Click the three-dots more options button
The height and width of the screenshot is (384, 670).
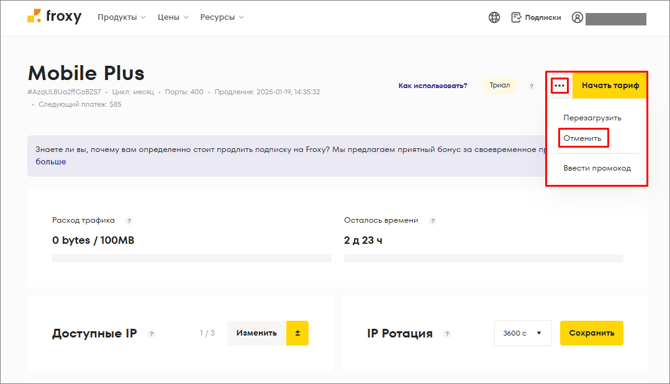[x=559, y=85]
